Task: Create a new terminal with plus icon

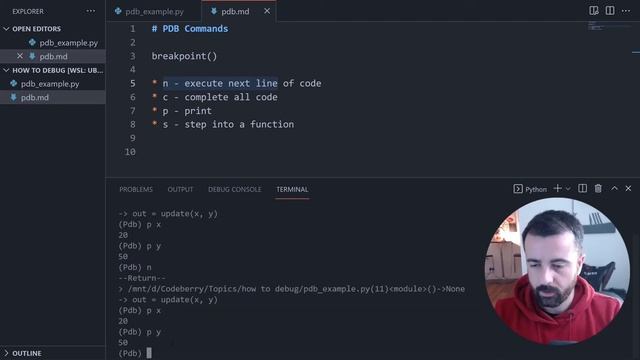Action: 557,188
